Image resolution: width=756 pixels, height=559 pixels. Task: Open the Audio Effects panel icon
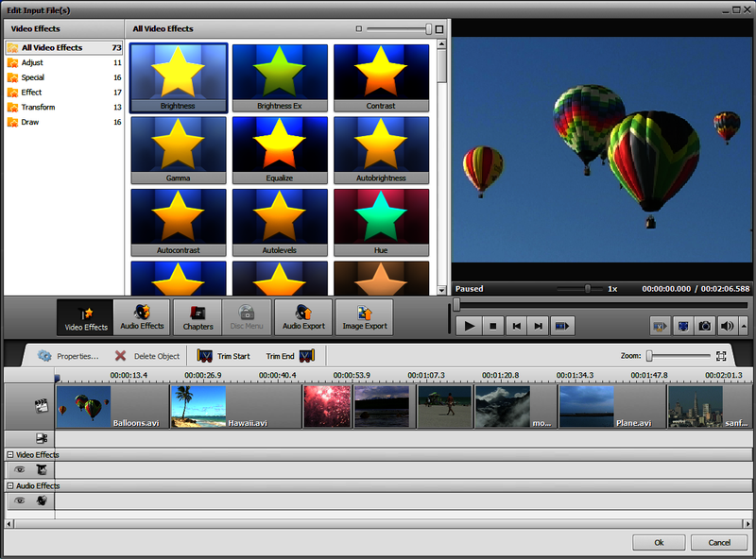click(x=142, y=316)
